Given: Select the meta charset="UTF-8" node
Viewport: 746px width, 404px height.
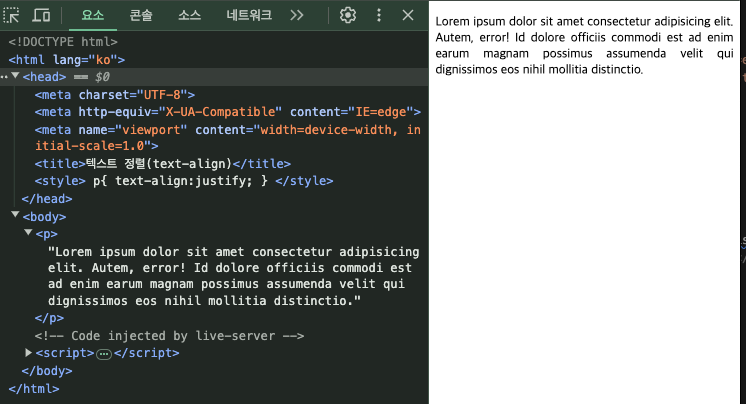Looking at the screenshot, I should 115,95.
